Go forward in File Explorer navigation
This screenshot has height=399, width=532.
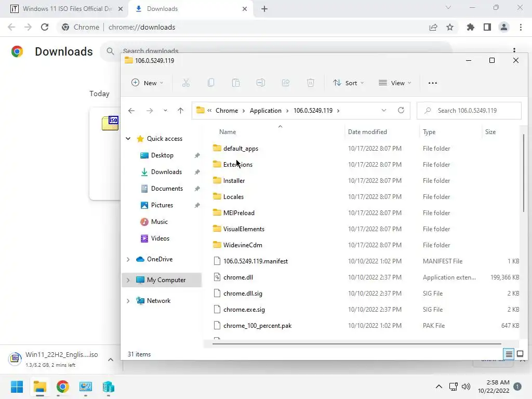point(149,111)
